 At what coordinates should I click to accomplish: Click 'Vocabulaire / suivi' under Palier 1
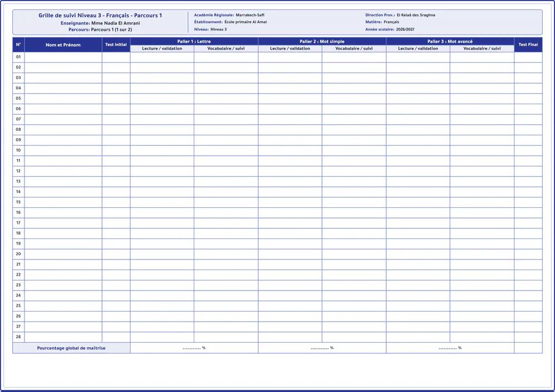(x=226, y=49)
